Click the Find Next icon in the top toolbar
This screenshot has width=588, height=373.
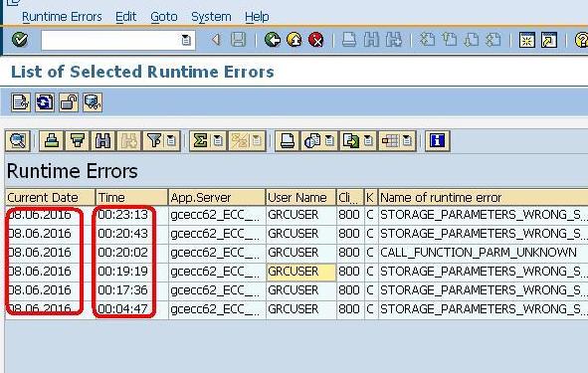point(394,40)
